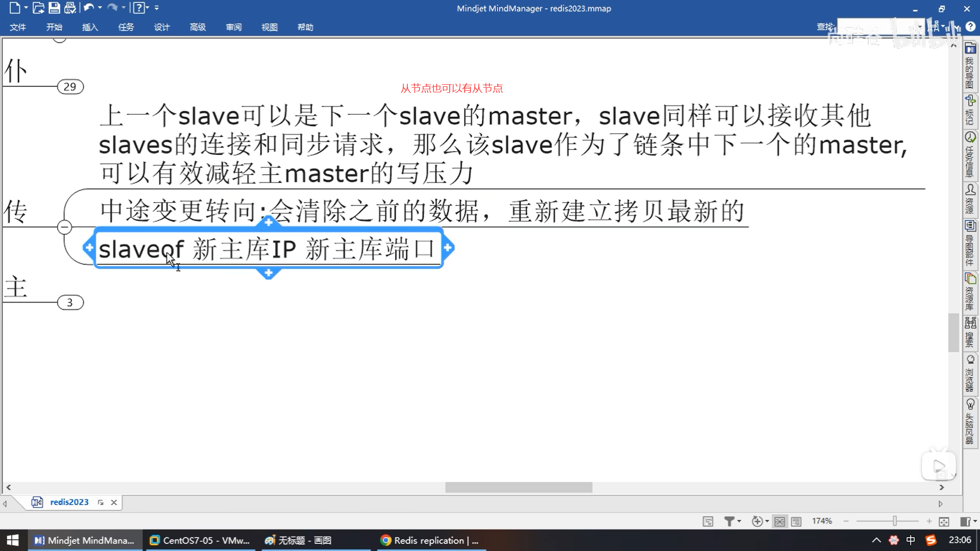Click the Open file folder icon
The width and height of the screenshot is (980, 551).
tap(38, 8)
